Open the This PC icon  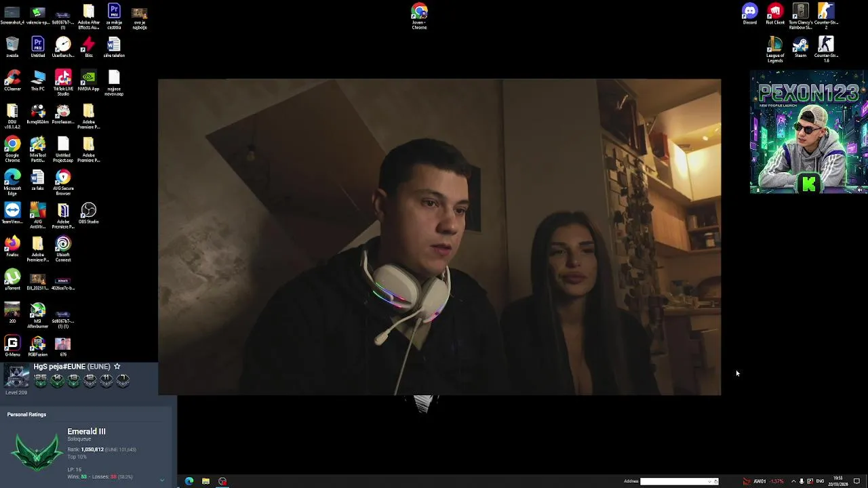(x=38, y=80)
